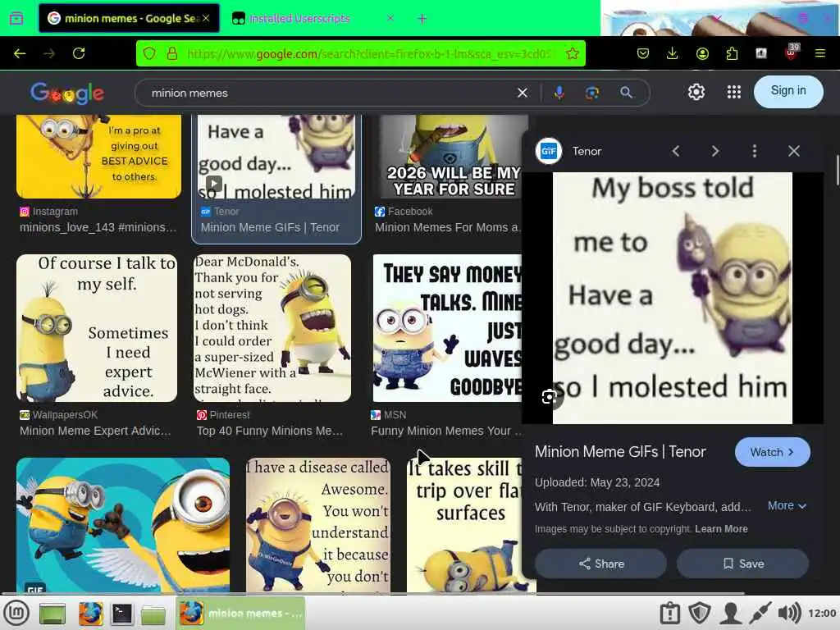Viewport: 840px width, 630px height.
Task: Open the Dear McDonald's meme thumbnail
Action: pyautogui.click(x=272, y=328)
